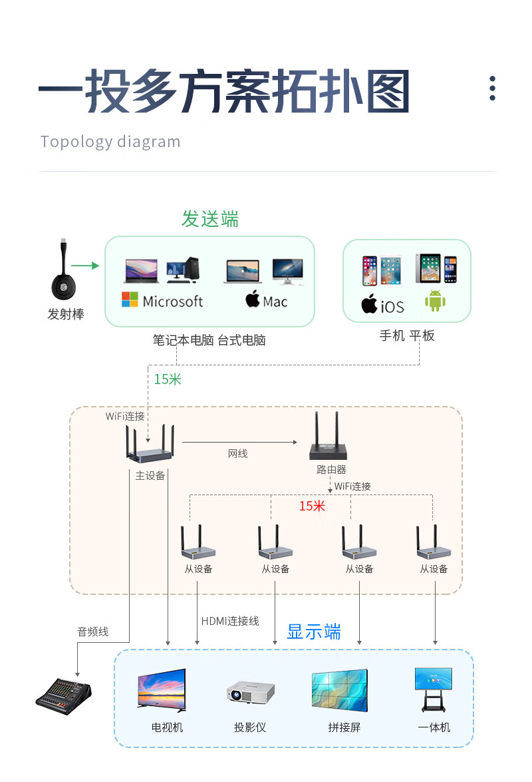Click the three-dot vertical menu icon
Viewport: 532px width, 782px height.
(x=492, y=89)
